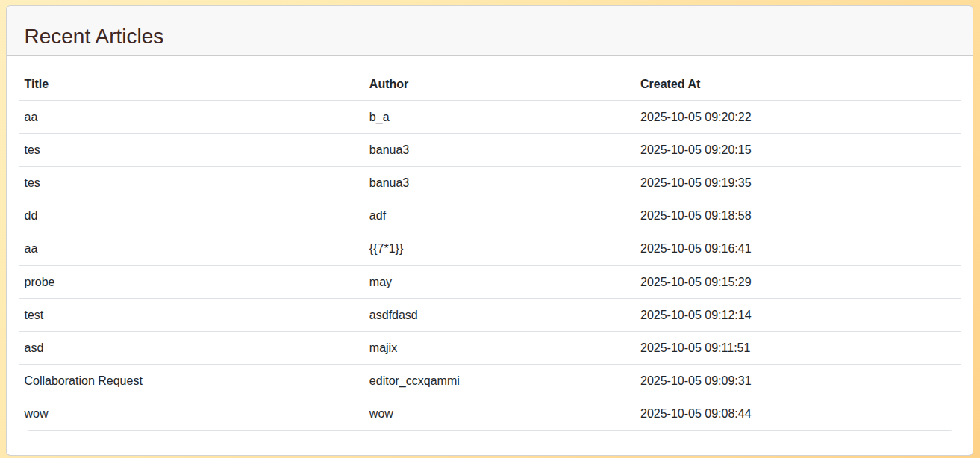Click the Author column header

coord(389,84)
